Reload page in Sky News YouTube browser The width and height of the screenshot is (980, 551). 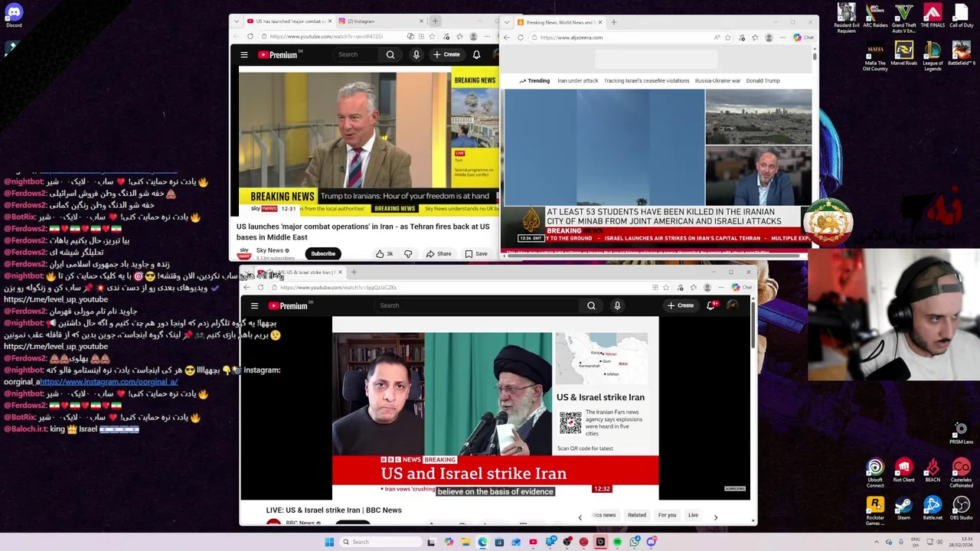250,37
